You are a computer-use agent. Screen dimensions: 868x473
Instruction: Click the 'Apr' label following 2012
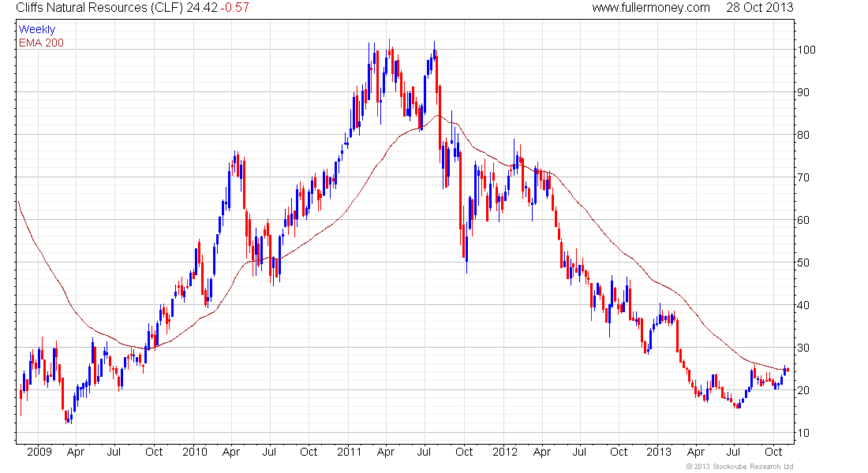click(542, 453)
